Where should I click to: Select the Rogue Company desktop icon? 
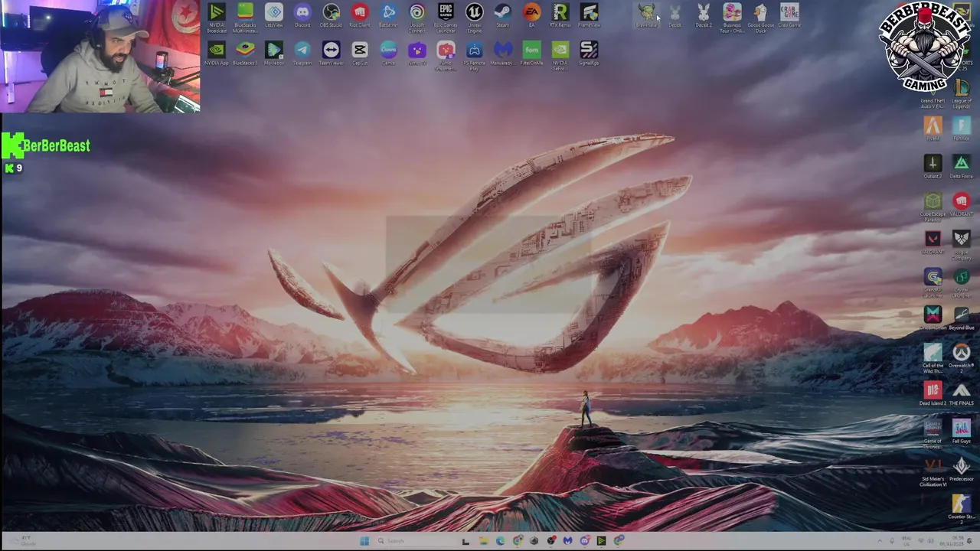point(962,245)
